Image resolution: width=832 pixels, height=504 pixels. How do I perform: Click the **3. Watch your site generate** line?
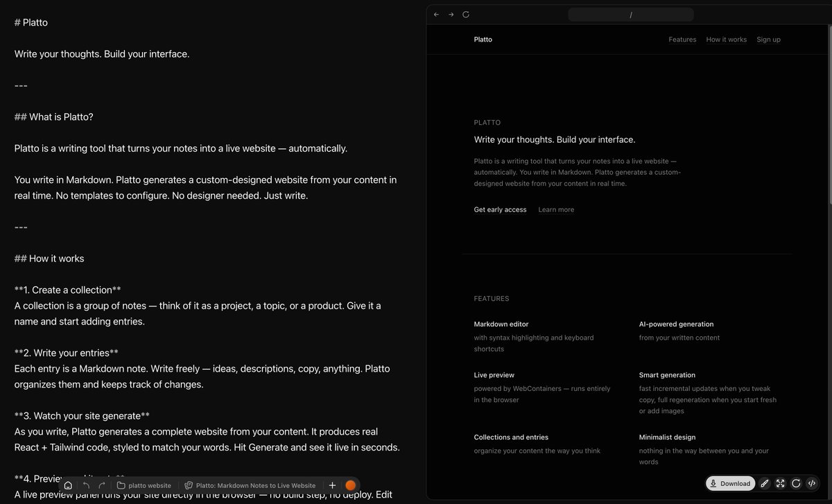point(83,416)
